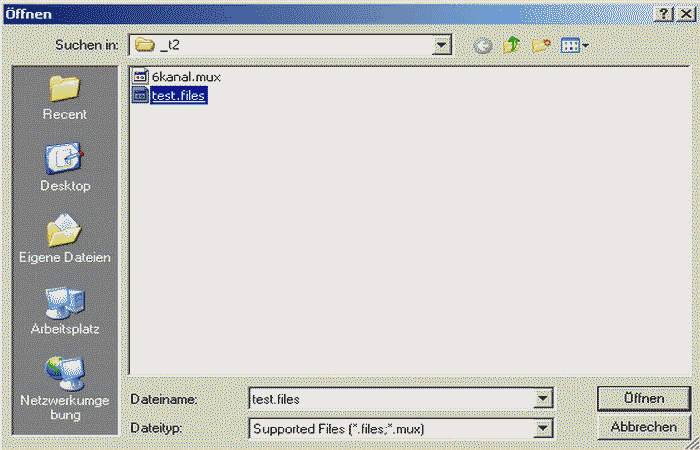Select the 6kanal.mux file
The width and height of the screenshot is (700, 450).
185,76
